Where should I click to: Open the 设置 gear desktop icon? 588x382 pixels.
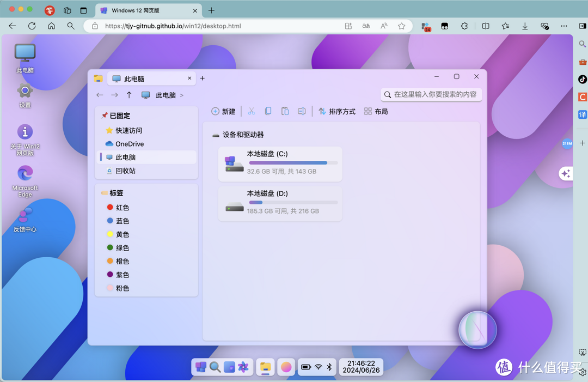(24, 95)
